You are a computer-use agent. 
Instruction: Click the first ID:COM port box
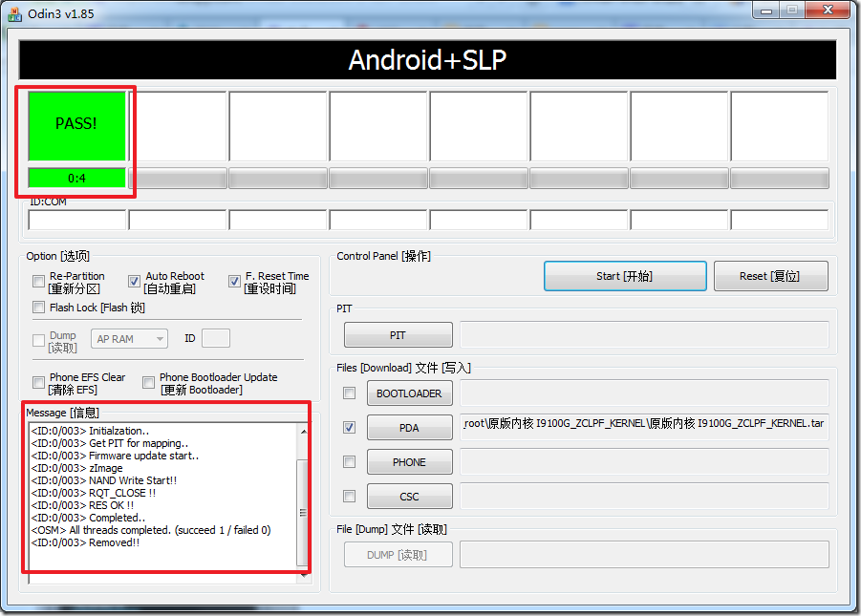point(77,221)
